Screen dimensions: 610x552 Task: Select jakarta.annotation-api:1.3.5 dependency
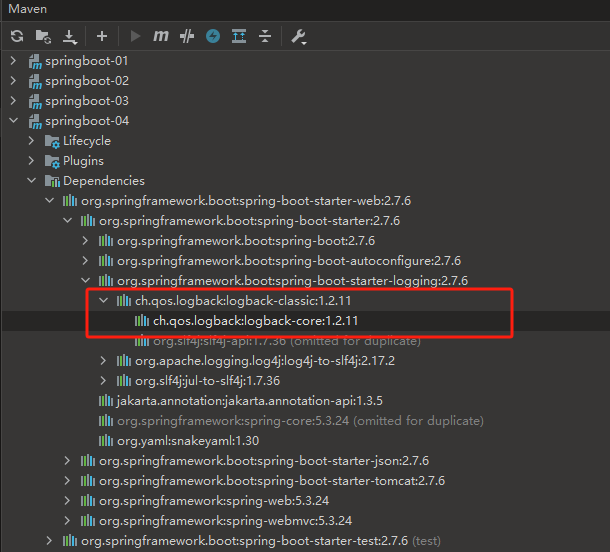click(x=250, y=401)
